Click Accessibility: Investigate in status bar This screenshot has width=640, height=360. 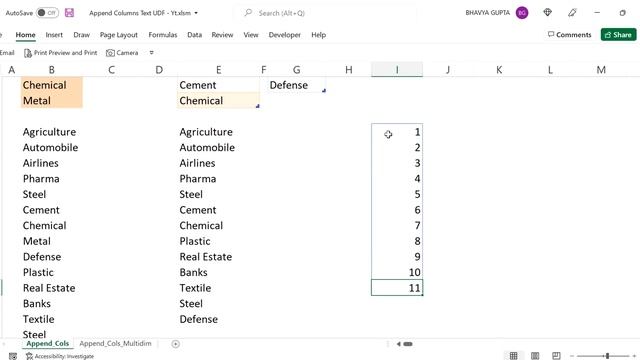tap(60, 356)
